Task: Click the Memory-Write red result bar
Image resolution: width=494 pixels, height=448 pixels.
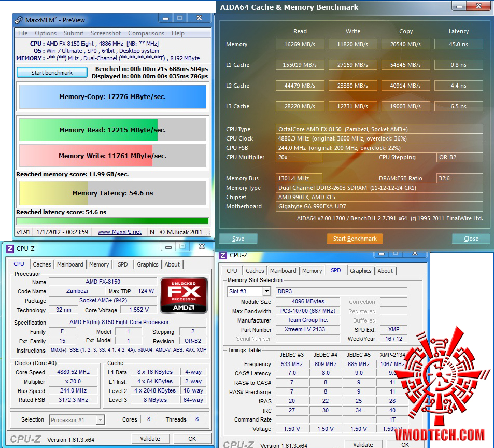Action: tap(112, 156)
